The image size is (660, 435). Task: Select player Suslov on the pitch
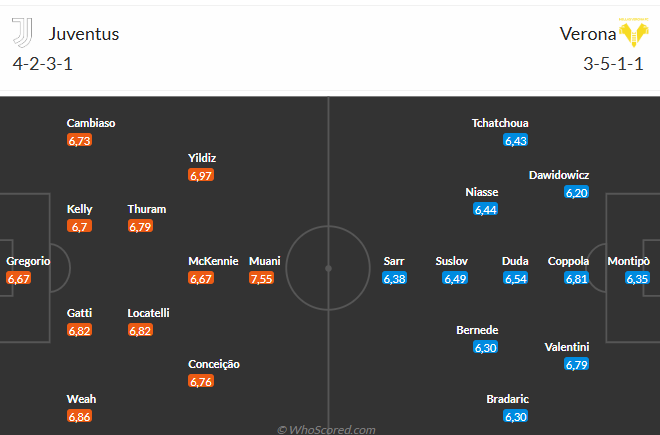coord(452,261)
